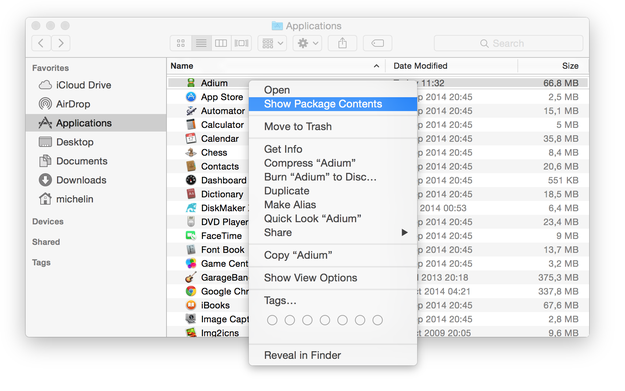This screenshot has height=391, width=625.
Task: Select the Automator icon
Action: [x=191, y=111]
